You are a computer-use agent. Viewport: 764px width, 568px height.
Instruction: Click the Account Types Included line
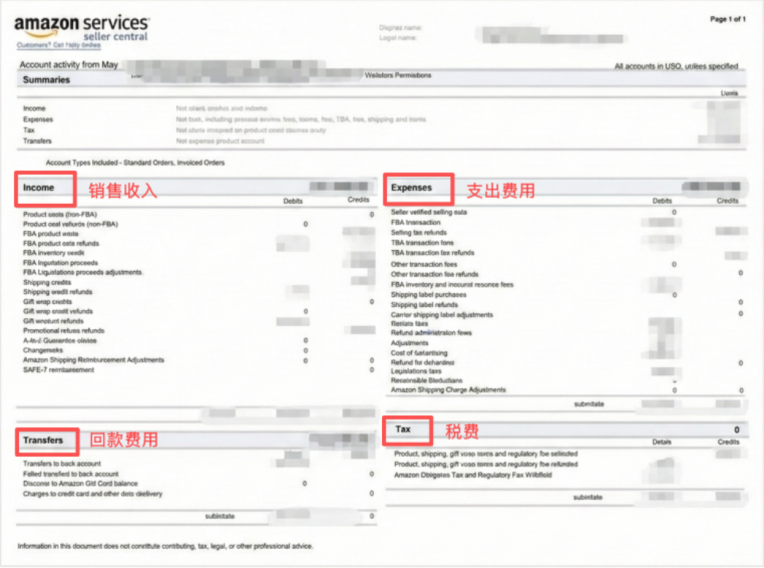135,162
